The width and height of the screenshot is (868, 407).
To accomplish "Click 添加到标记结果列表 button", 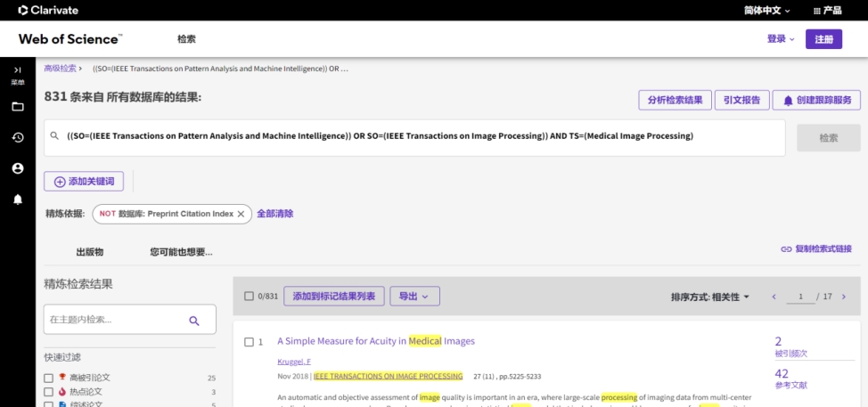I will click(x=334, y=296).
